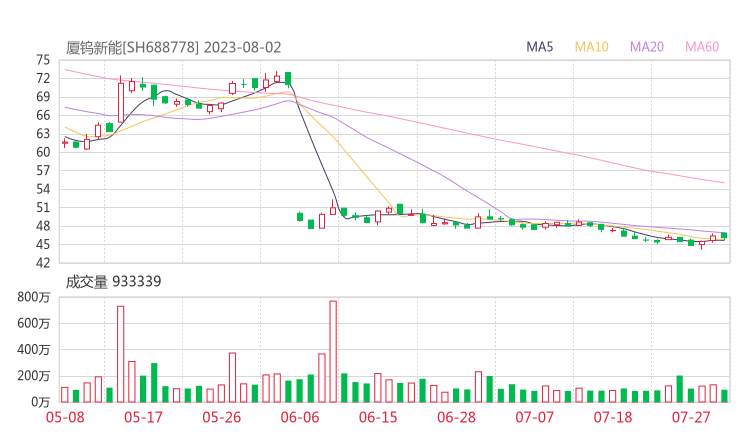Click the 75 price axis label
This screenshot has height=440, width=740.
(x=43, y=60)
